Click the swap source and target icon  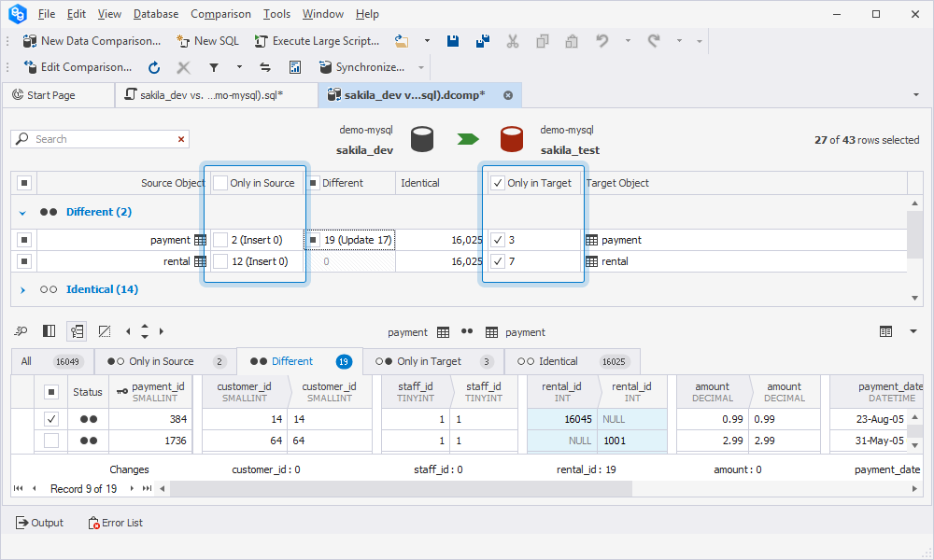coord(265,67)
